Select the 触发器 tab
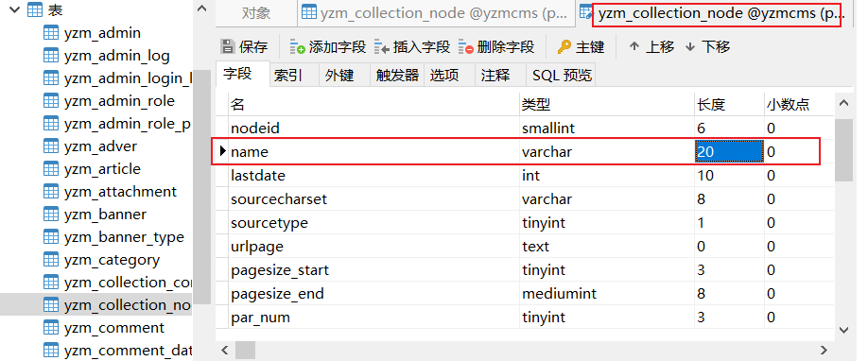The height and width of the screenshot is (361, 868). pos(397,76)
